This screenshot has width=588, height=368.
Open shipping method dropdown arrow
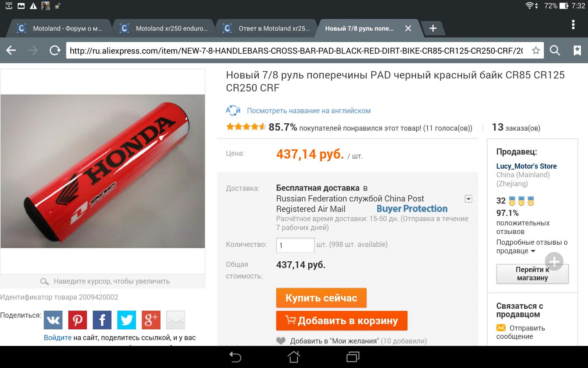click(x=469, y=199)
